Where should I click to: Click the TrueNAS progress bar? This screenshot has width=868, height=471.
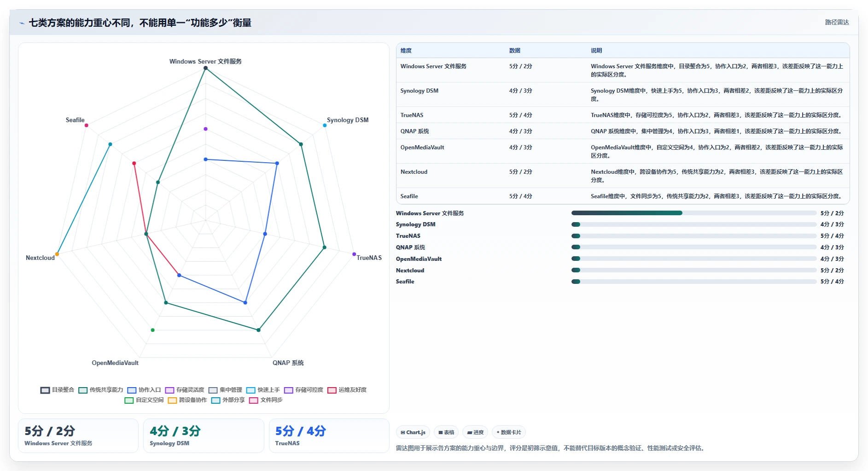coord(693,236)
